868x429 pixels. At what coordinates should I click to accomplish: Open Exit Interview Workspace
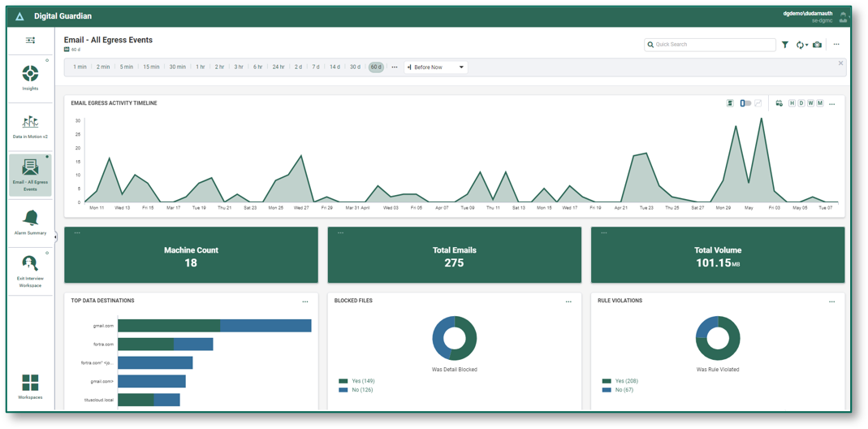(30, 269)
